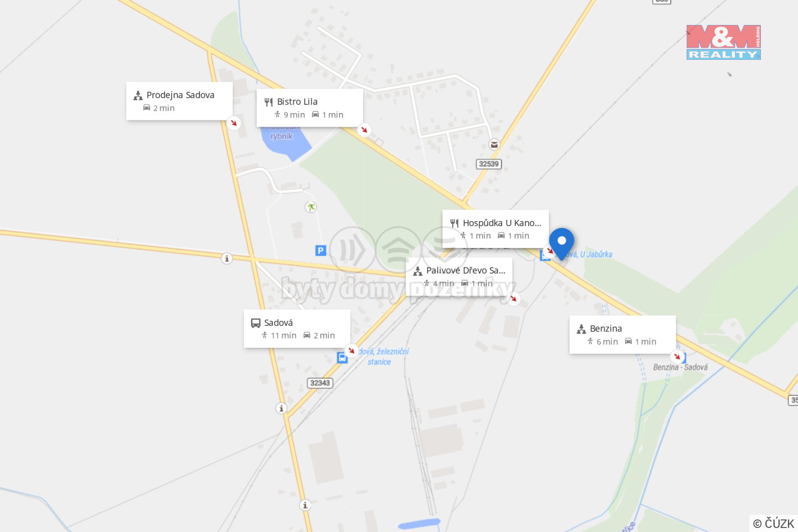Click the red arrow beside Benzina card
This screenshot has height=532, width=798.
click(x=677, y=356)
